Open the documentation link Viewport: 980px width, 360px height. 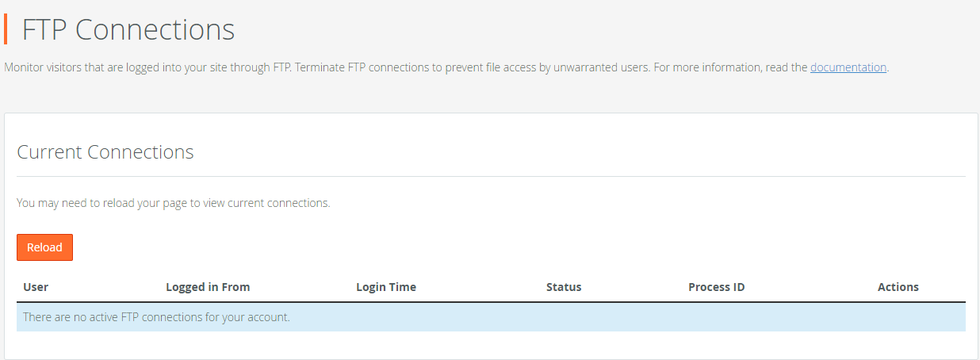848,67
